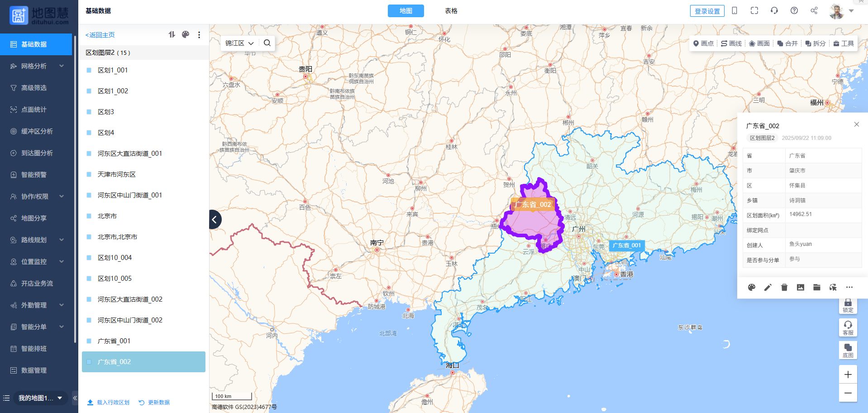Viewport: 868px width, 413px height.
Task: Click the trash icon in 广东省_002 panel
Action: (x=784, y=288)
